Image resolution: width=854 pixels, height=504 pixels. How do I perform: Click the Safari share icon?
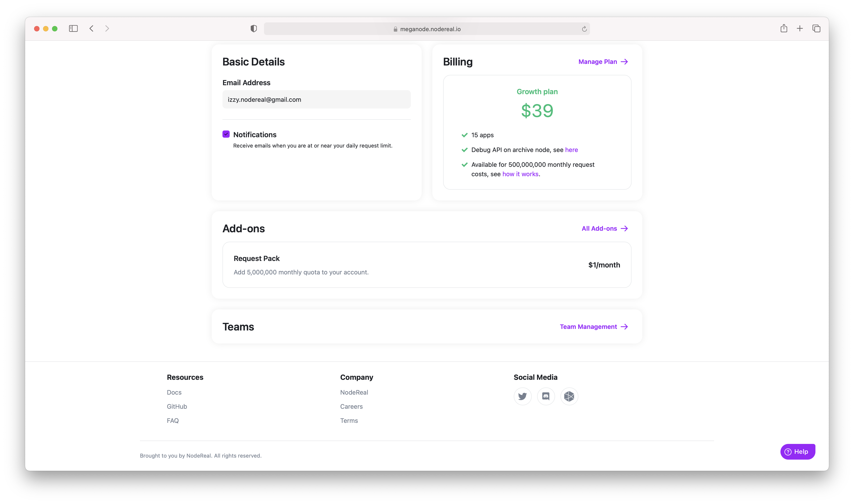(784, 28)
